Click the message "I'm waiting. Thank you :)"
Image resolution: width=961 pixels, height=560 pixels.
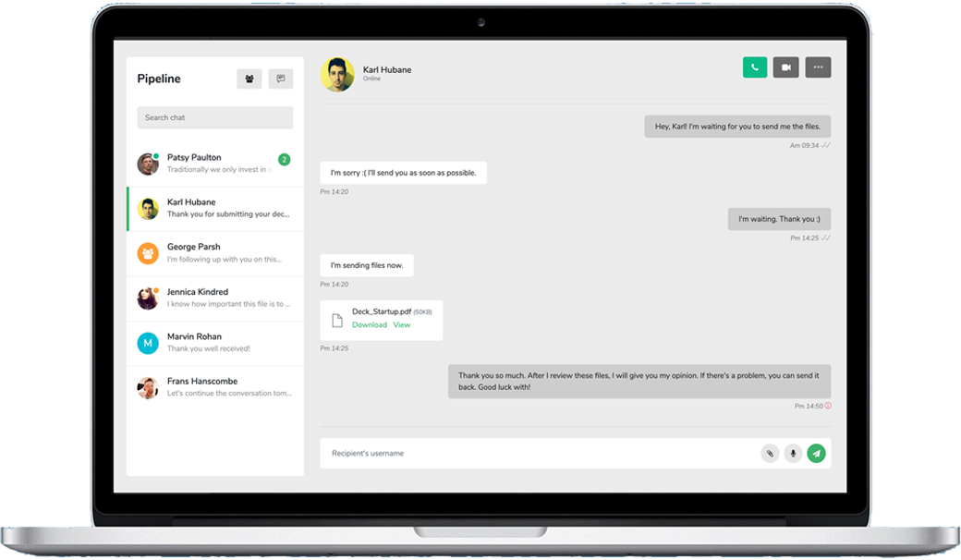(779, 219)
